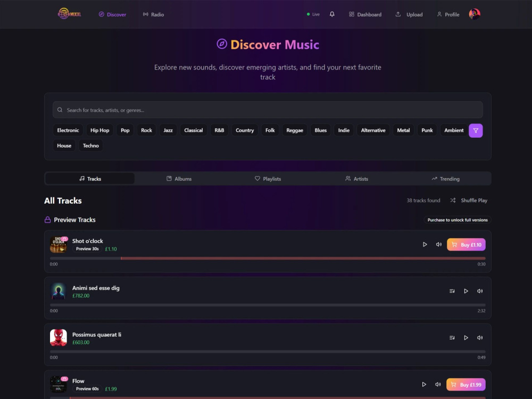Click the Discover Music compass icon

tap(222, 44)
